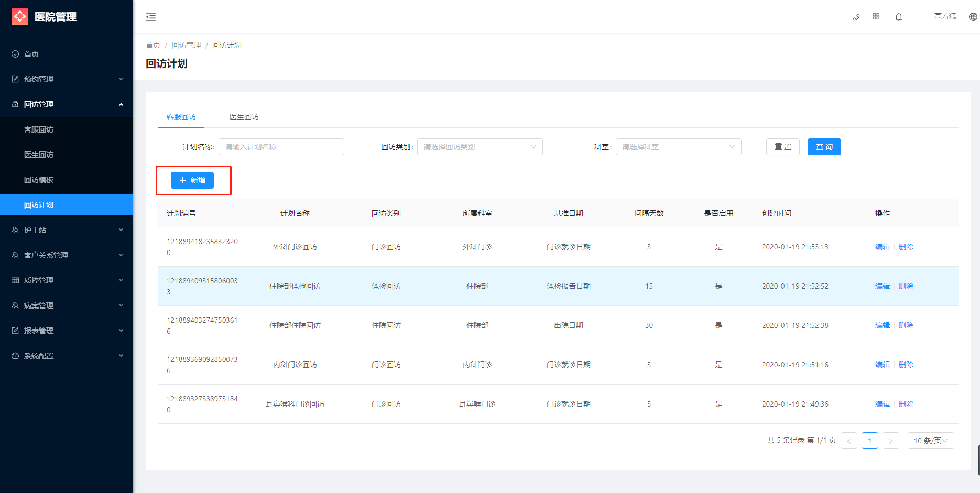Screen dimensions: 980x493
Task: Click the 计划名称 column header
Action: point(295,213)
